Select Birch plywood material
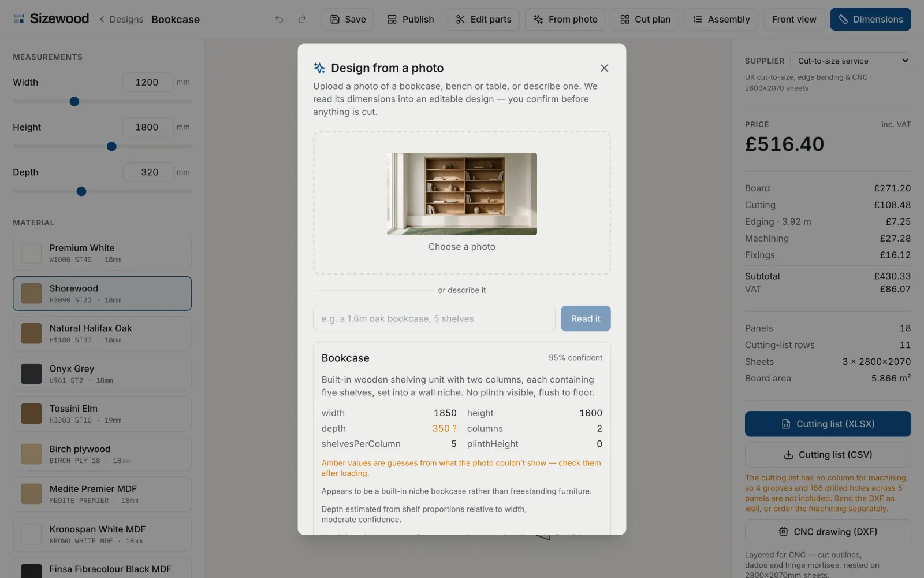 [x=102, y=454]
